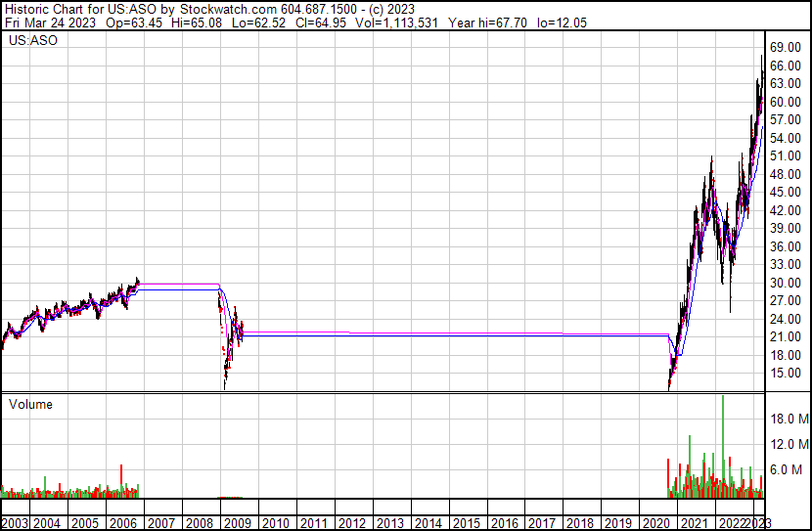Select the 2012 year on the time axis
Image resolution: width=812 pixels, height=531 pixels.
[x=352, y=523]
